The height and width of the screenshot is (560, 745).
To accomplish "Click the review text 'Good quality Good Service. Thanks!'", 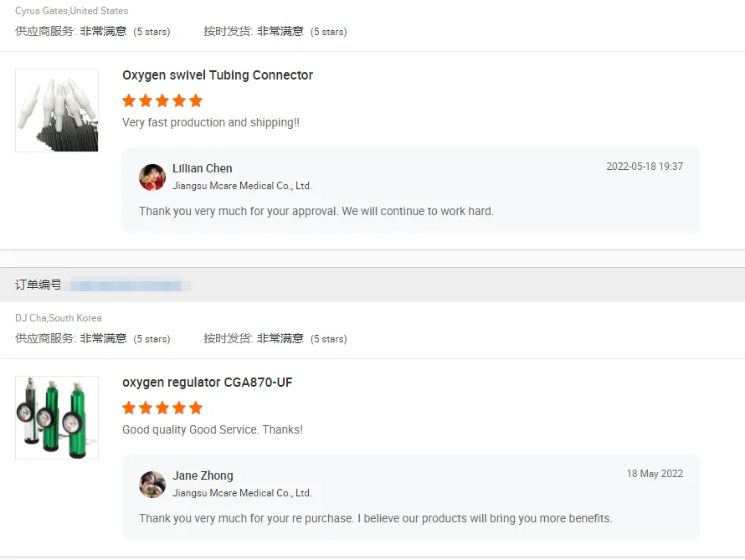I will [213, 430].
